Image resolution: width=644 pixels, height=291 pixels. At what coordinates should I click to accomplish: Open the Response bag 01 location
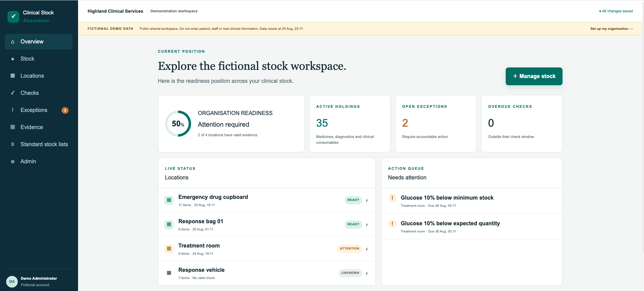(267, 225)
